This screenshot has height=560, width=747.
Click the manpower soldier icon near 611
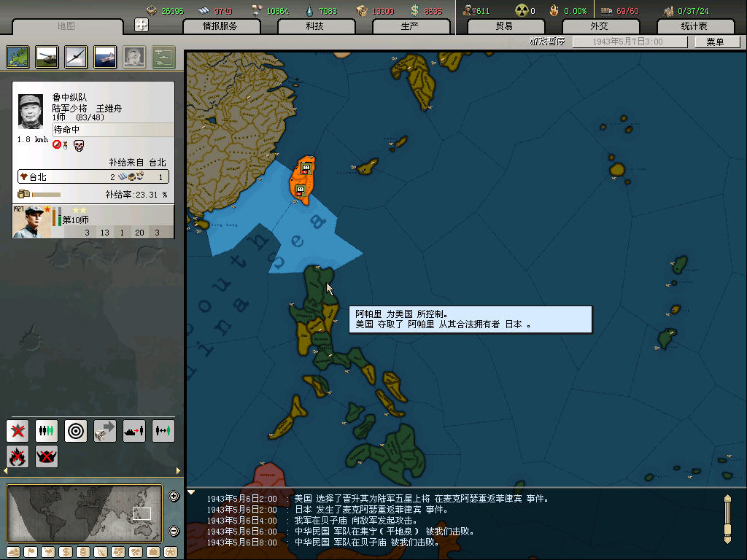click(469, 10)
